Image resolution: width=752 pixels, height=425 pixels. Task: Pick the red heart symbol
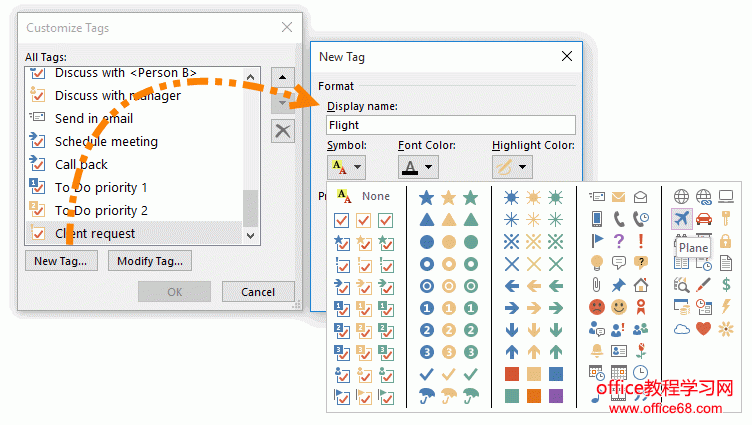[703, 329]
